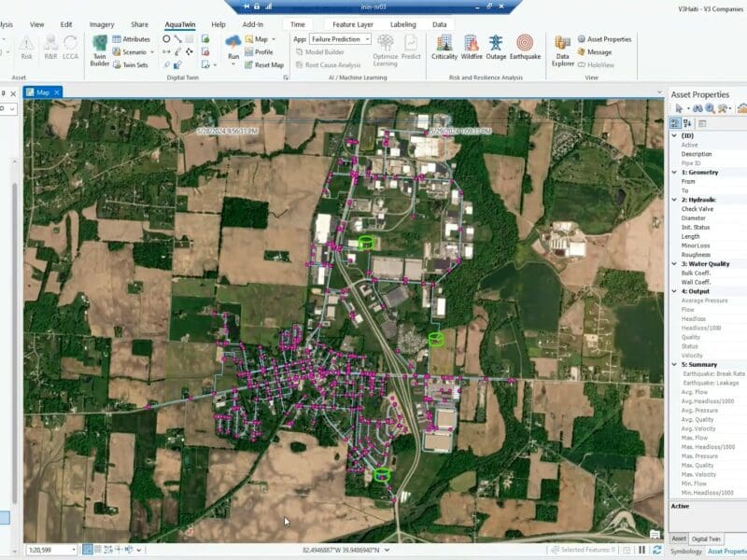The height and width of the screenshot is (560, 747).
Task: Collapse the Hydraulic property group
Action: tap(675, 200)
